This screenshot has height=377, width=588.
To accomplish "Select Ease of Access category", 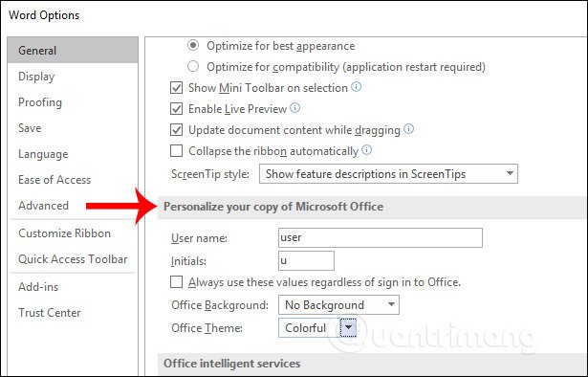I will [x=54, y=180].
